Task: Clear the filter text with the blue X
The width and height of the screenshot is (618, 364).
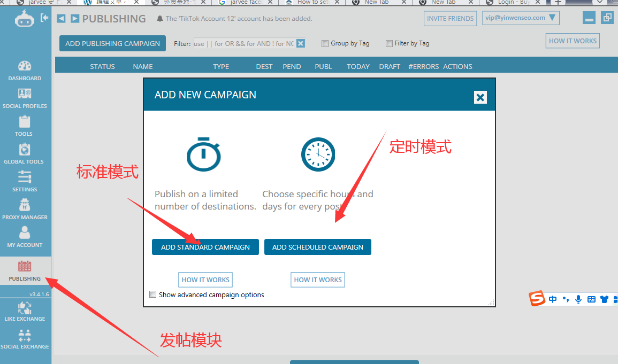Action: tap(300, 43)
